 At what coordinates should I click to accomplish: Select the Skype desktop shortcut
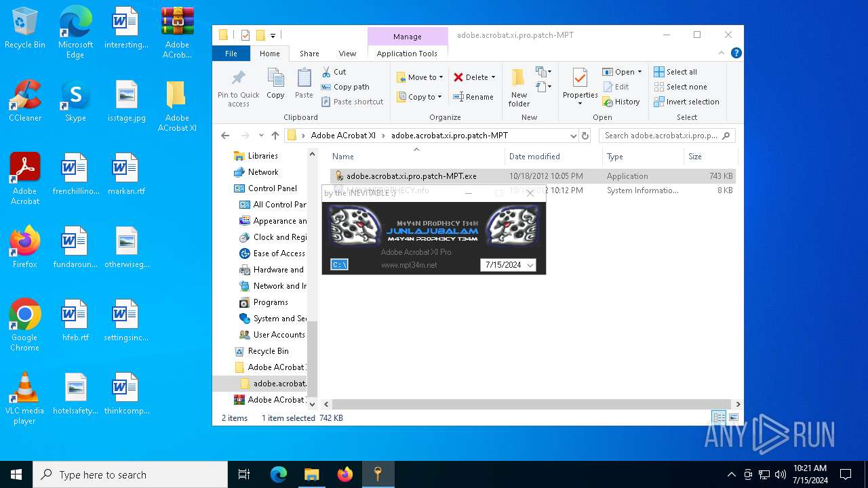click(x=75, y=101)
